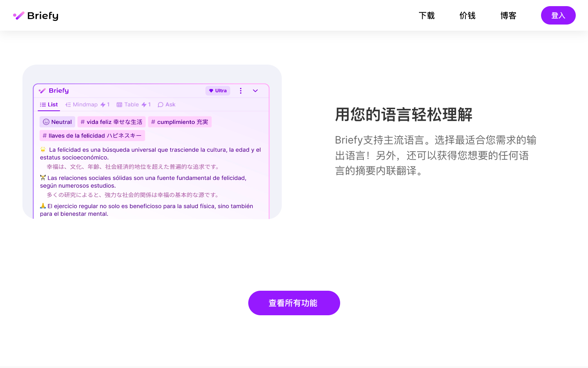Click the Briefy logo in the header

(x=36, y=16)
